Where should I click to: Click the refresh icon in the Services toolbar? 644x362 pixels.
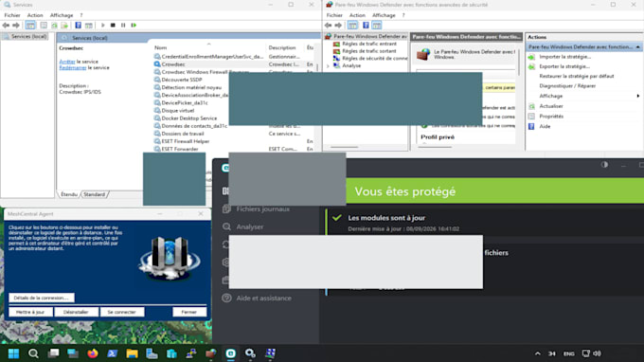tap(54, 25)
